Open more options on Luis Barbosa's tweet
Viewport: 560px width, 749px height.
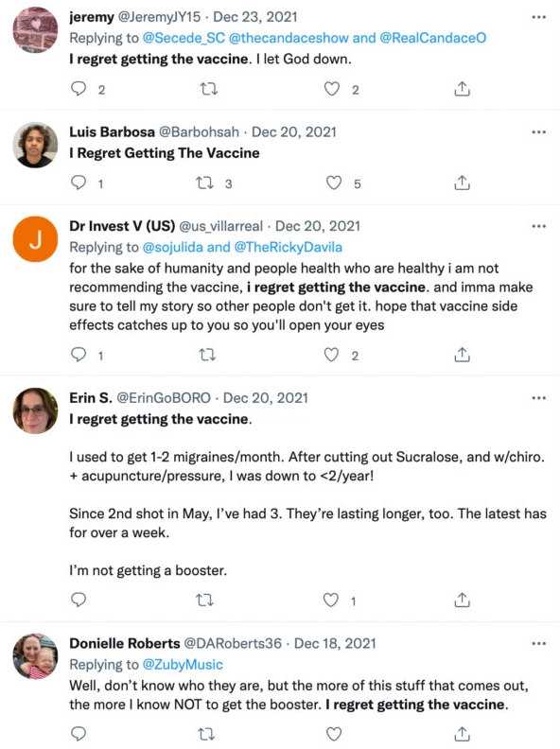point(538,131)
